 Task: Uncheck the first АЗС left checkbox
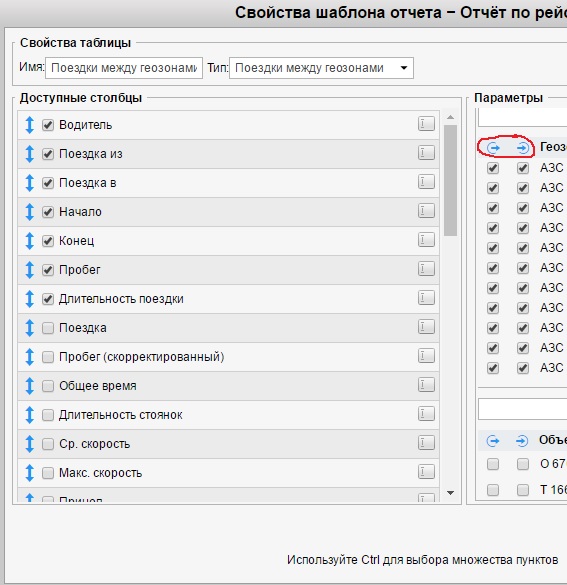click(493, 168)
